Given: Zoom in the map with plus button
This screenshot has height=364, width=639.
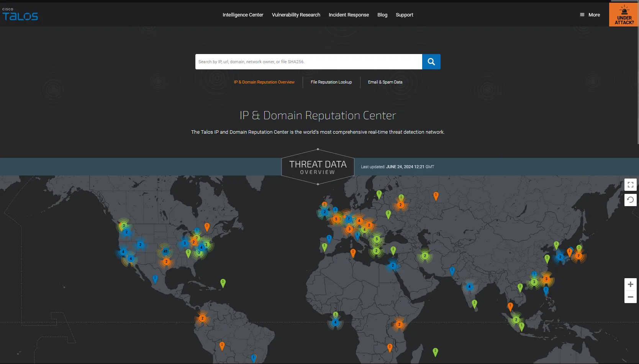Looking at the screenshot, I should (630, 284).
